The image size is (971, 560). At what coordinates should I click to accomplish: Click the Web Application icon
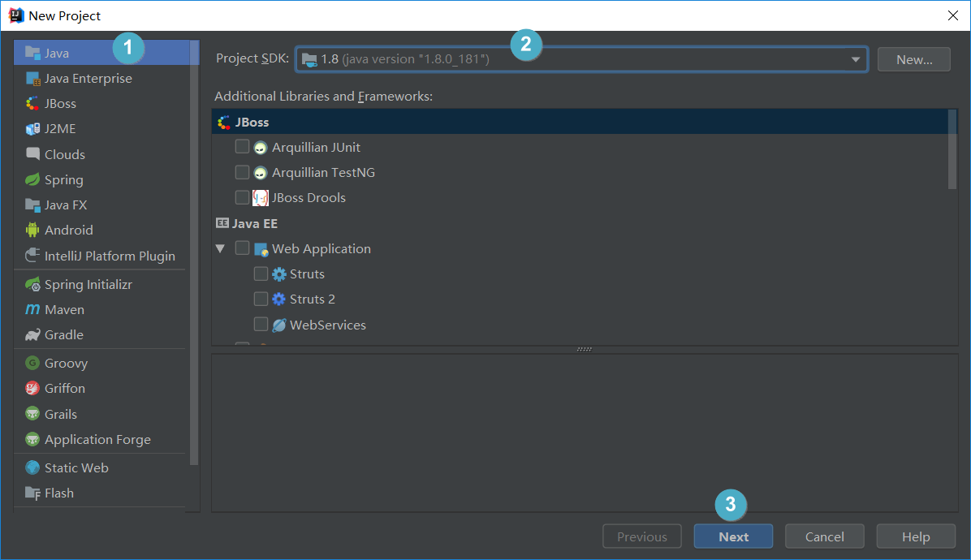pos(261,248)
